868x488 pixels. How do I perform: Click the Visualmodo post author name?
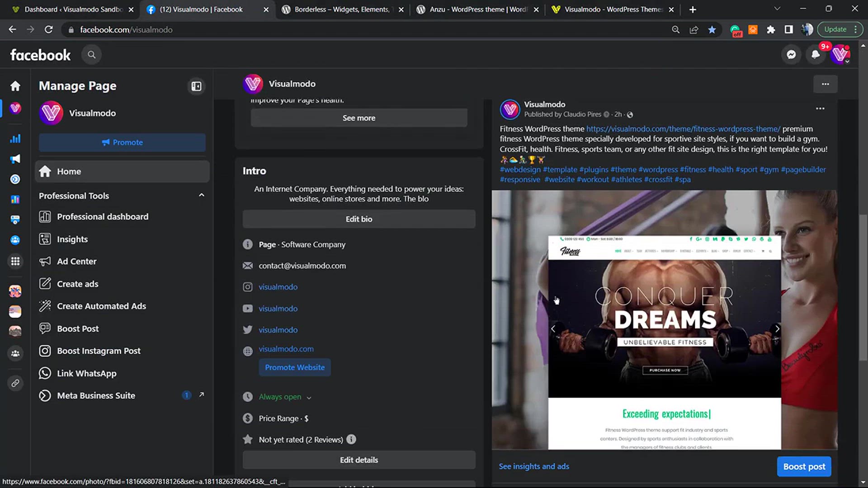[x=544, y=104]
